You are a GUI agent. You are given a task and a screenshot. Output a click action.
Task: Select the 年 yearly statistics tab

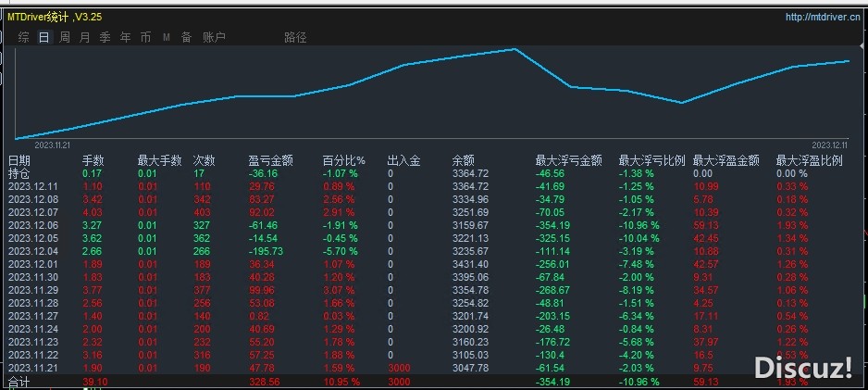[x=126, y=38]
